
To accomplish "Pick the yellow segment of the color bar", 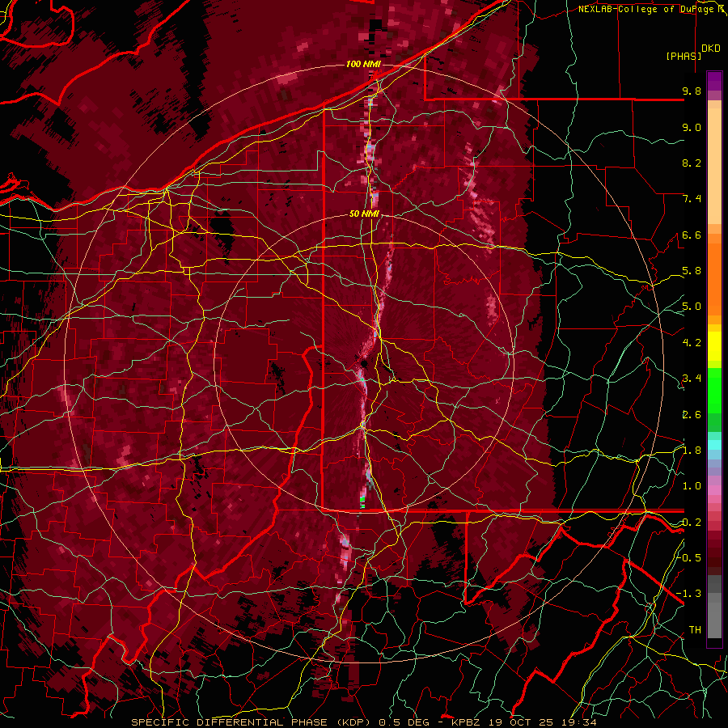I will pos(714,346).
